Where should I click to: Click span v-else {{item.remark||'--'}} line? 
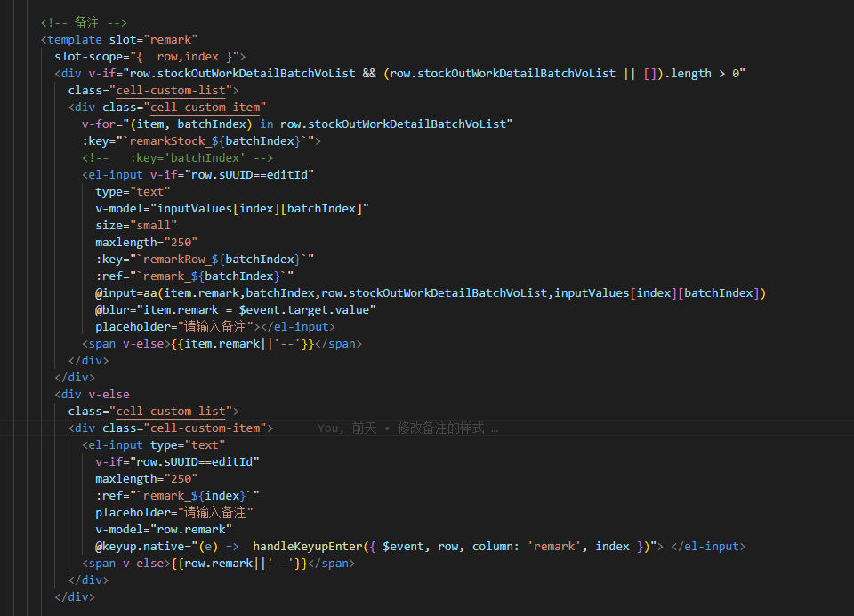pyautogui.click(x=222, y=343)
